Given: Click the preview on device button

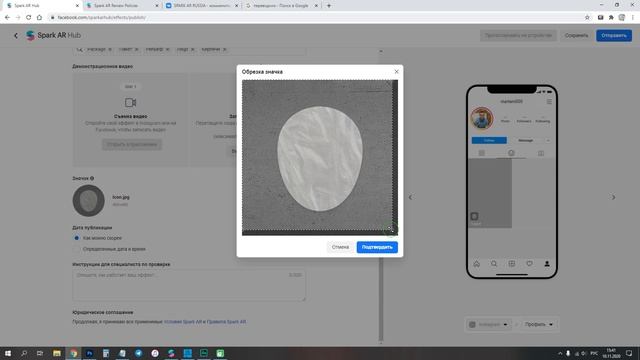Looking at the screenshot, I should 518,36.
